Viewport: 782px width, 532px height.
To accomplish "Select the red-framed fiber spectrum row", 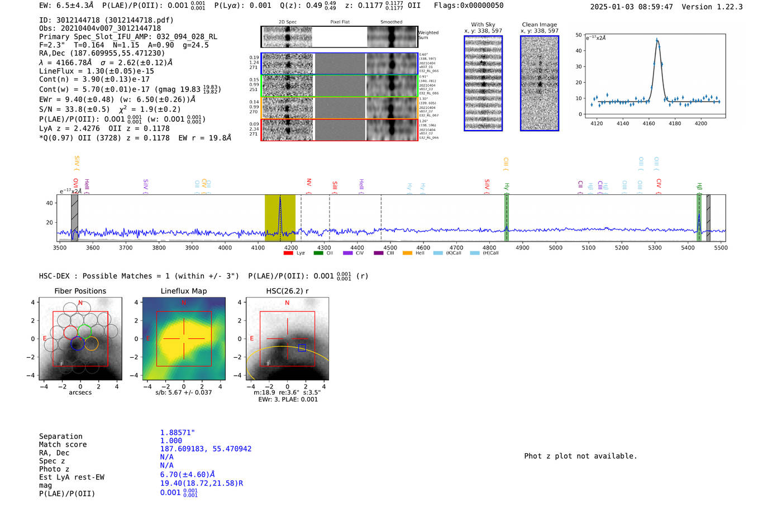I will (339, 130).
